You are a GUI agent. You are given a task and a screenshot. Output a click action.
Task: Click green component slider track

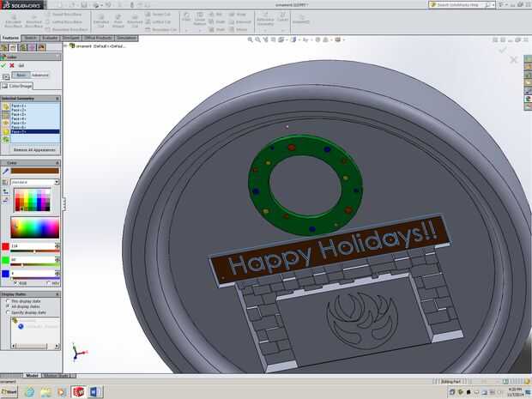click(35, 265)
